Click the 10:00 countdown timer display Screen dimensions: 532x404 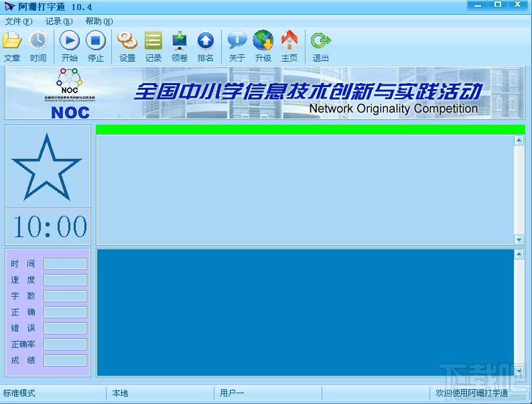[48, 226]
